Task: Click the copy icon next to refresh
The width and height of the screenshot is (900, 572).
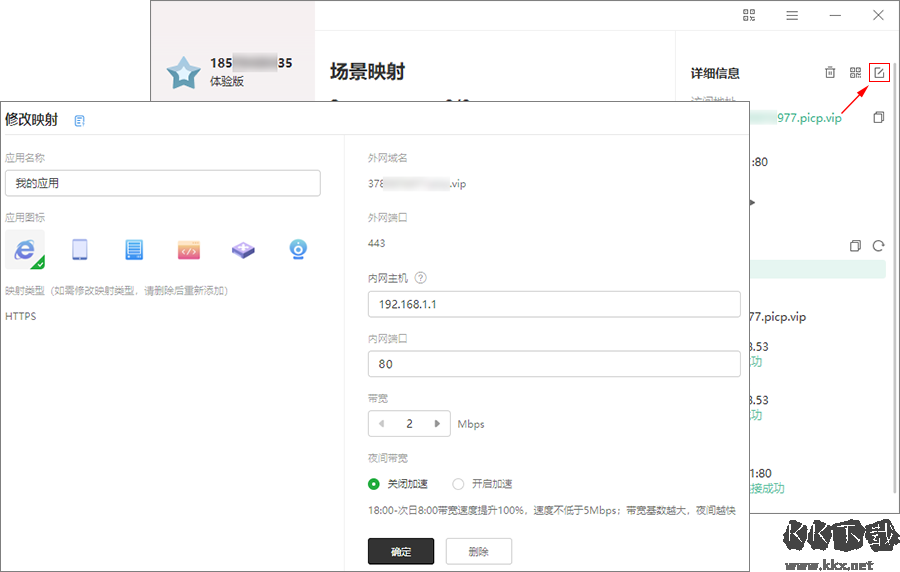Action: click(x=855, y=246)
